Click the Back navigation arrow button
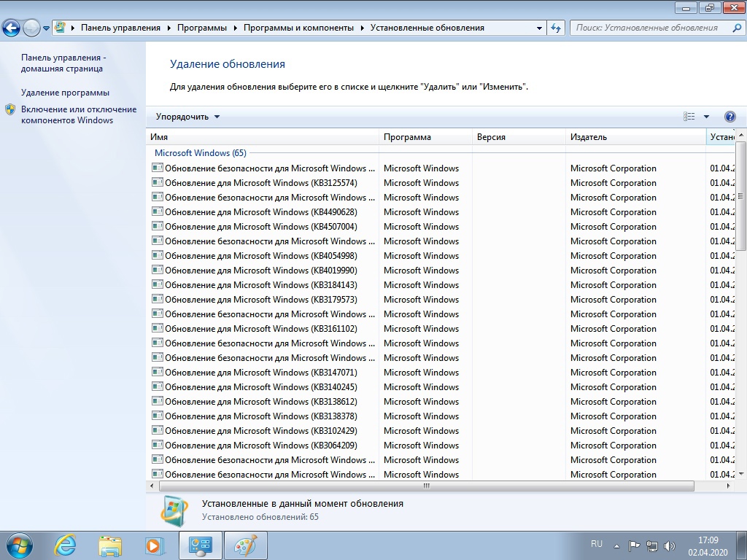This screenshot has height=560, width=747. pos(12,28)
